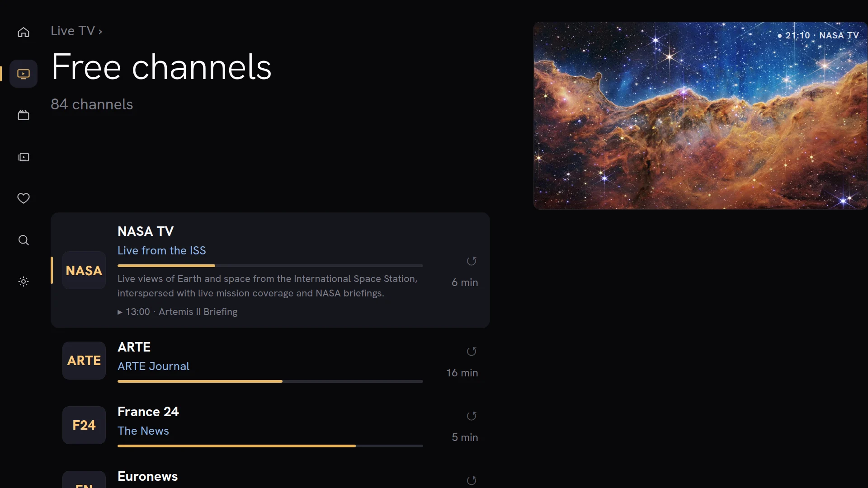868x488 pixels.
Task: Open the Movies clapperboard sidebar icon
Action: tap(24, 115)
